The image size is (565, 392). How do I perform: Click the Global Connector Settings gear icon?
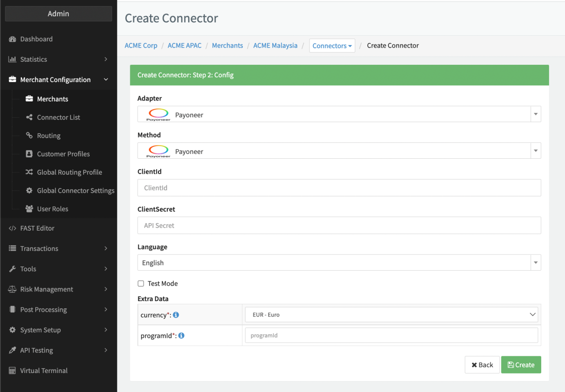click(x=29, y=190)
